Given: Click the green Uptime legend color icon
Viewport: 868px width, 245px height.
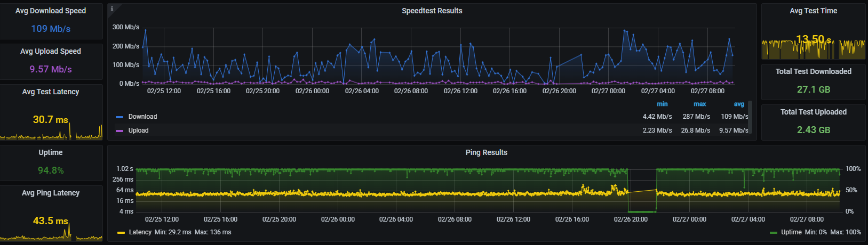Looking at the screenshot, I should point(774,232).
